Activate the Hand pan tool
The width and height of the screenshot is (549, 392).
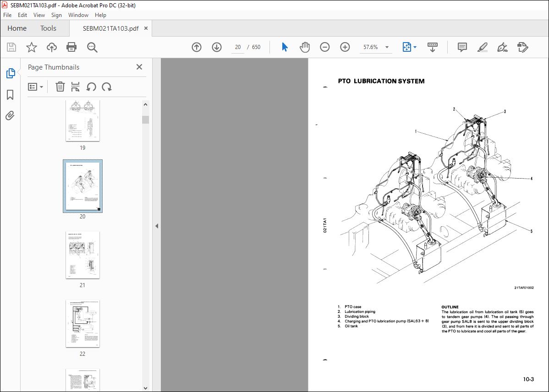tap(305, 47)
